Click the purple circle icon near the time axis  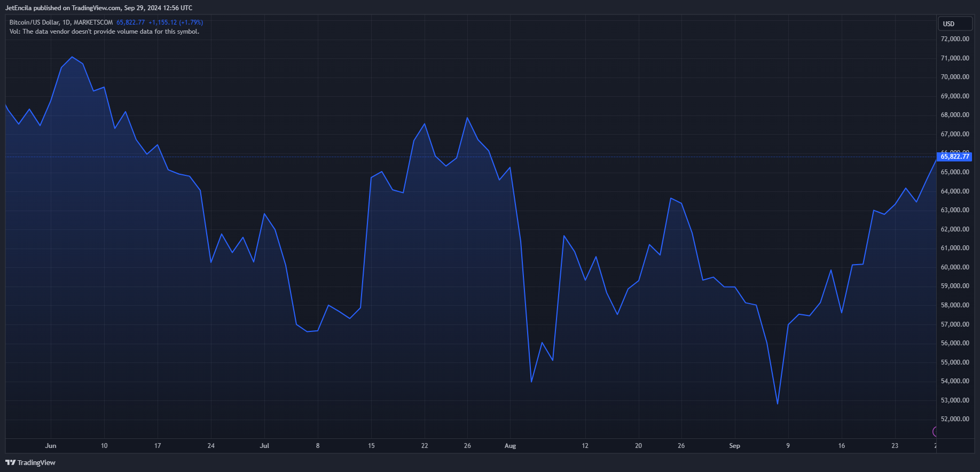[935, 431]
